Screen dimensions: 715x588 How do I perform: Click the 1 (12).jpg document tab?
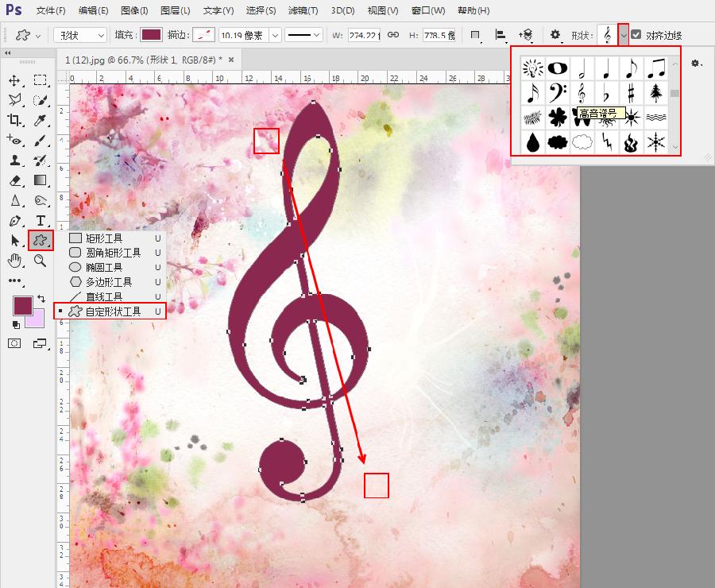pyautogui.click(x=143, y=60)
